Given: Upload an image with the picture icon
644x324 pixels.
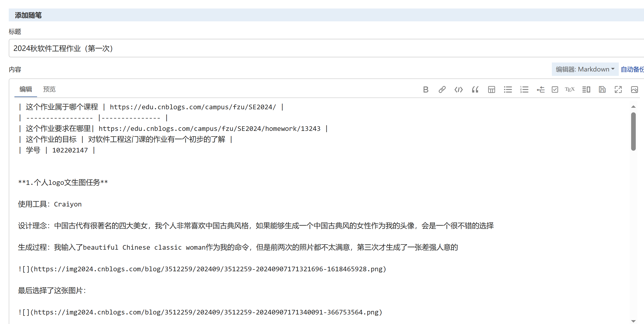Looking at the screenshot, I should click(x=634, y=89).
